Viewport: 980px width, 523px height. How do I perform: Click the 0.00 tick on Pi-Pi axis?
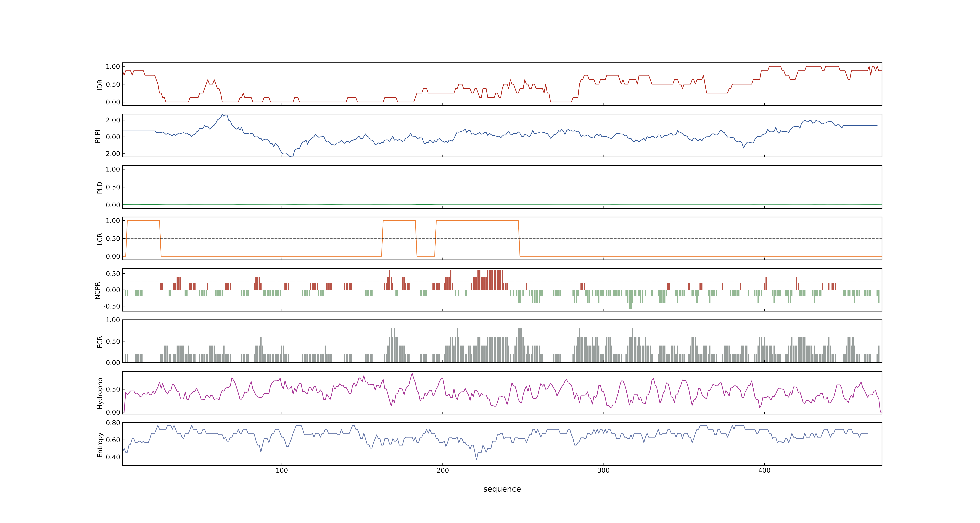(113, 137)
